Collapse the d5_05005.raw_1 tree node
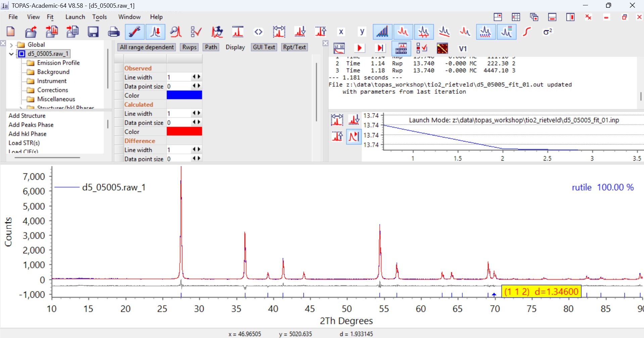The image size is (644, 338). tap(11, 54)
